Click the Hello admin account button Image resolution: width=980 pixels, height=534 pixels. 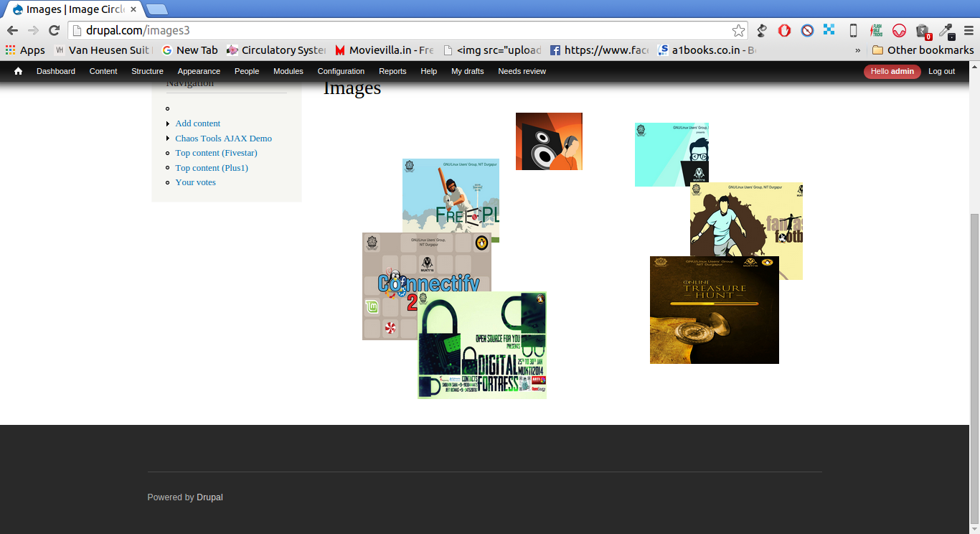pos(892,71)
